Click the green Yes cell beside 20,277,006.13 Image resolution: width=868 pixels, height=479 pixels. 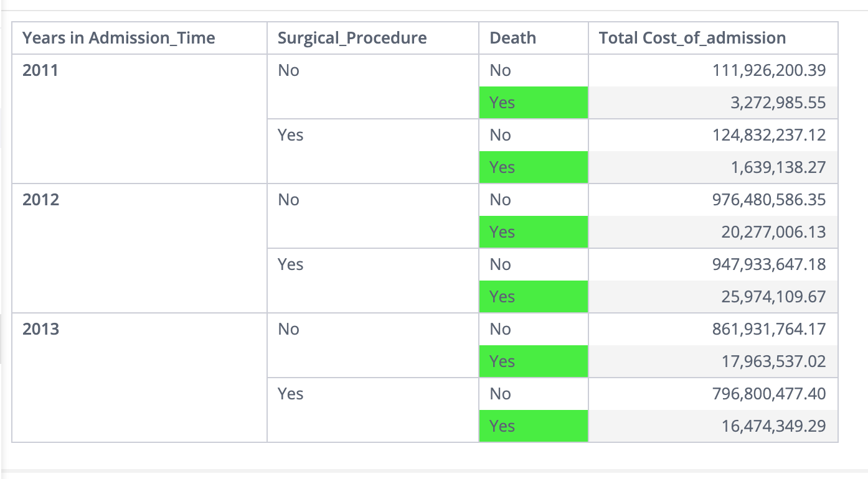533,232
